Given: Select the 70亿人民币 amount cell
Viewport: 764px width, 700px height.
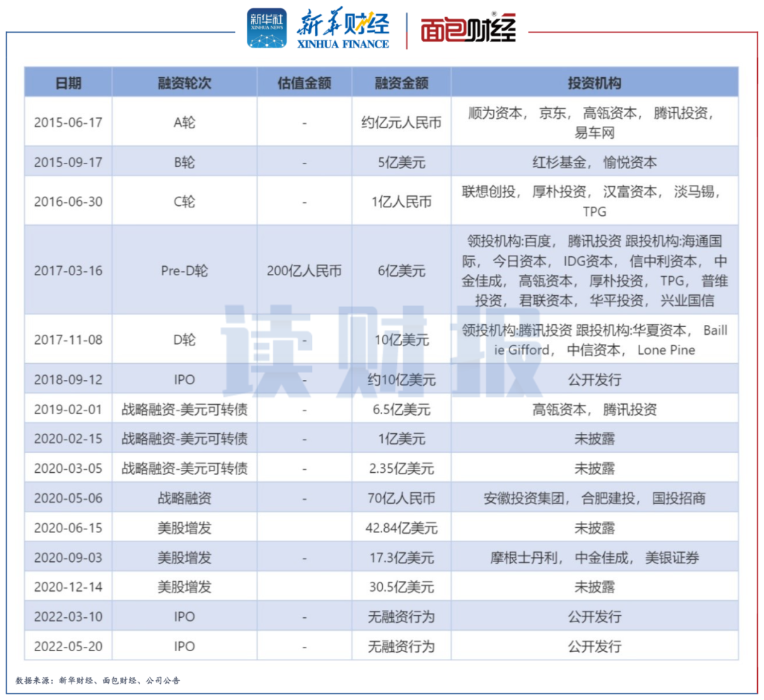Looking at the screenshot, I should pyautogui.click(x=401, y=498).
